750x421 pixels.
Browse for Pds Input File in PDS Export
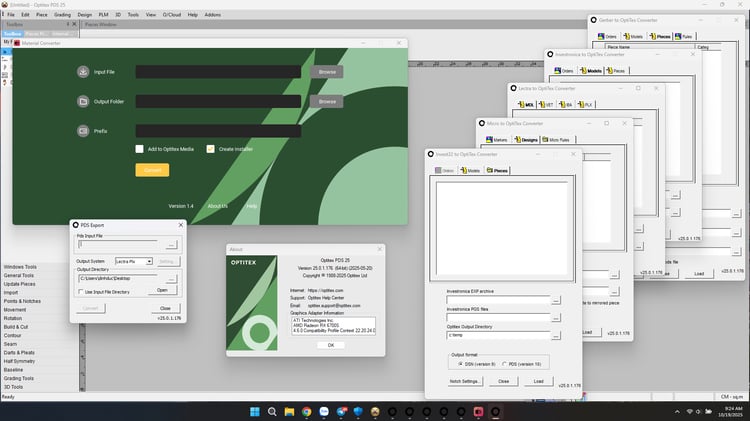[x=172, y=244]
